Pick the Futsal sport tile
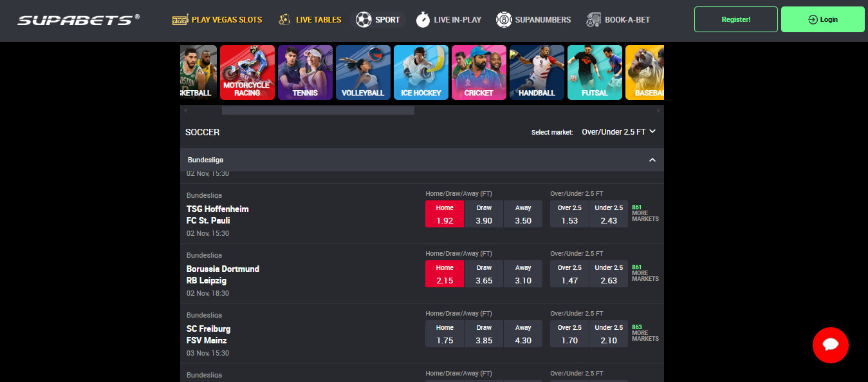868x382 pixels. (x=595, y=72)
